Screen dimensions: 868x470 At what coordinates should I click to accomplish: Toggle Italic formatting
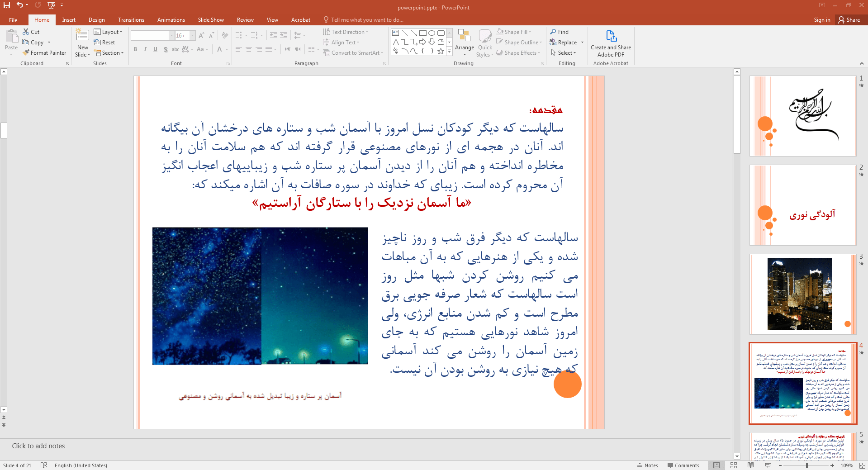point(145,49)
